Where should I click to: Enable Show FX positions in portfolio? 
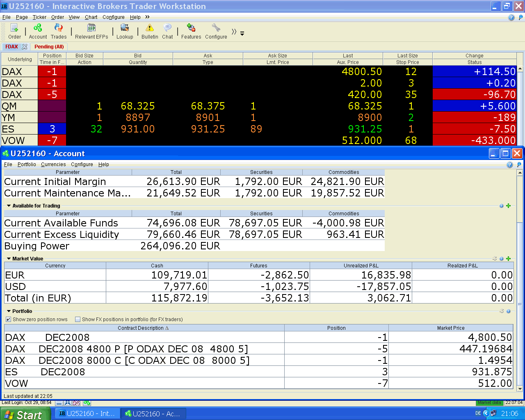tap(78, 320)
